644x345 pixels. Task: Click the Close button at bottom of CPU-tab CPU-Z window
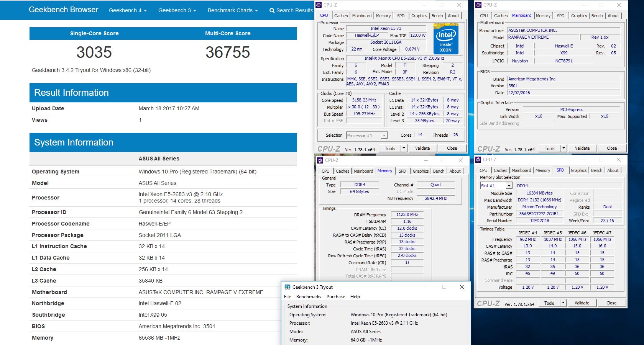pos(452,148)
